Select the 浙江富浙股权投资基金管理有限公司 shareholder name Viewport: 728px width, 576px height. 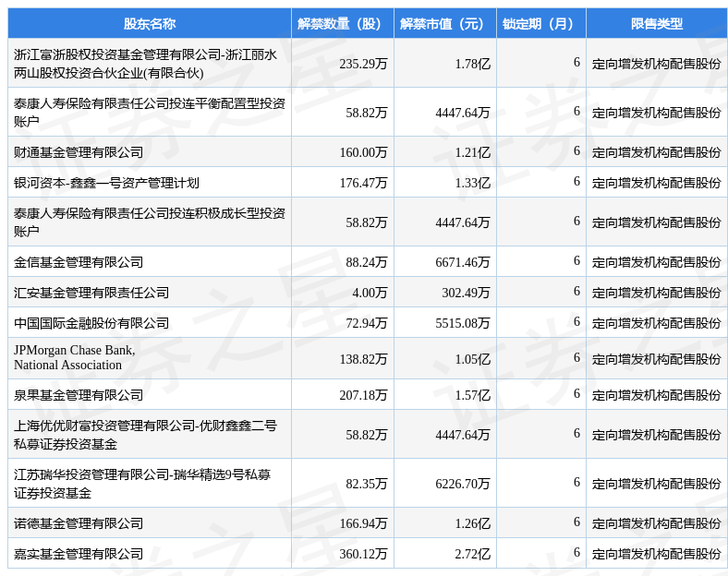[x=145, y=64]
